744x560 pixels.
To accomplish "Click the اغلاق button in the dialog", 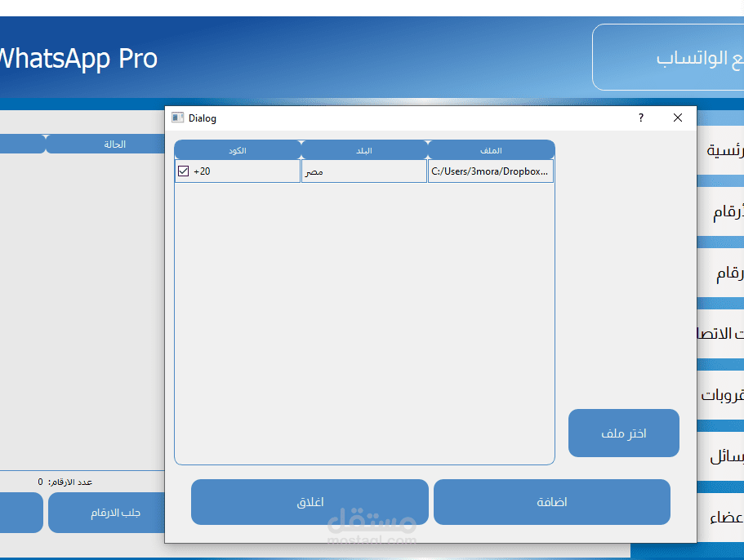I will click(310, 502).
